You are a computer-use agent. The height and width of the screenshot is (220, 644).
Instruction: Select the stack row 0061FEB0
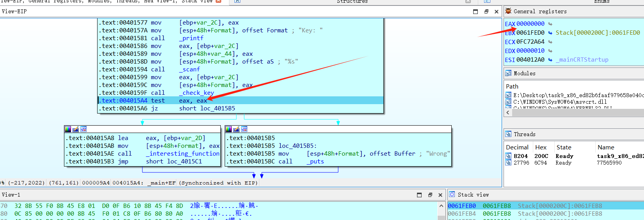(x=546, y=206)
